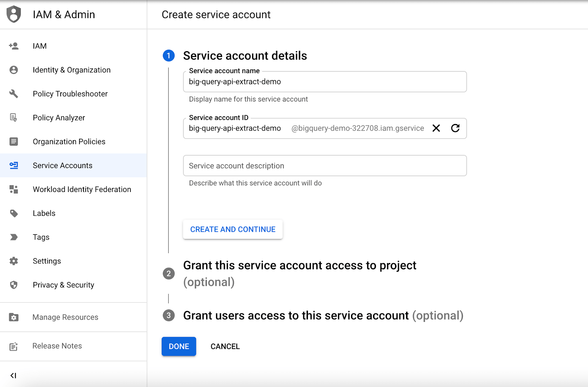Open Workload Identity Federation page
The height and width of the screenshot is (387, 588).
pos(82,189)
